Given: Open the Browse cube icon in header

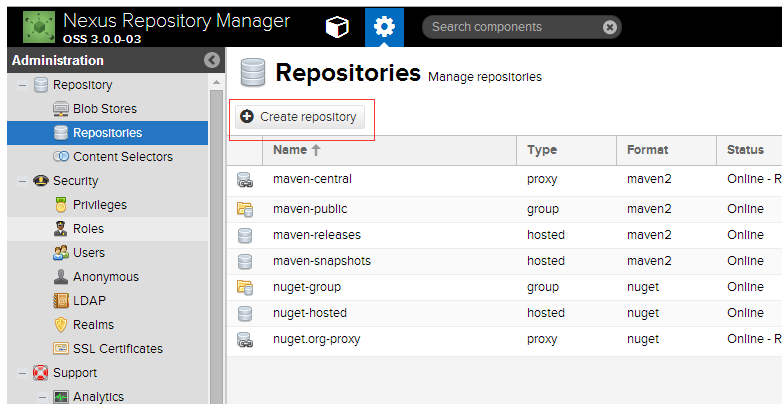Looking at the screenshot, I should (337, 26).
